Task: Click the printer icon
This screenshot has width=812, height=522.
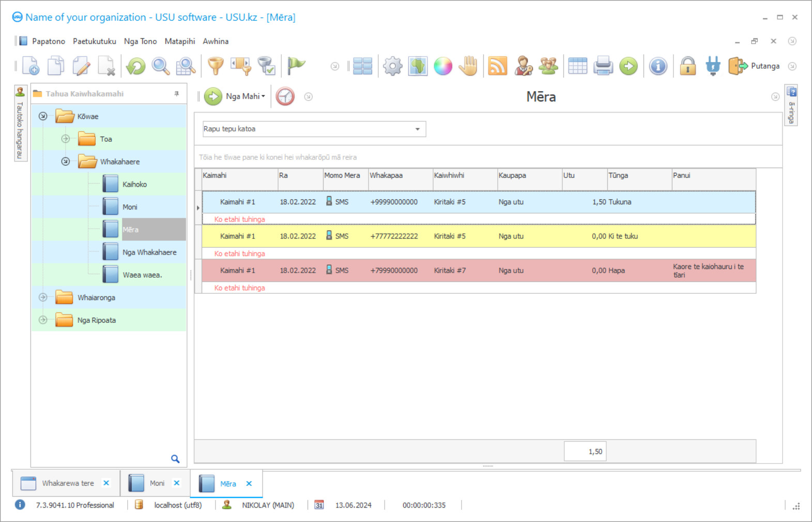Action: coord(603,66)
